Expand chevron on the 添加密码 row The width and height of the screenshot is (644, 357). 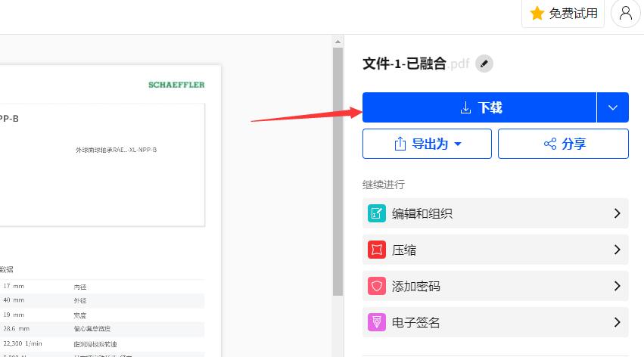(617, 286)
